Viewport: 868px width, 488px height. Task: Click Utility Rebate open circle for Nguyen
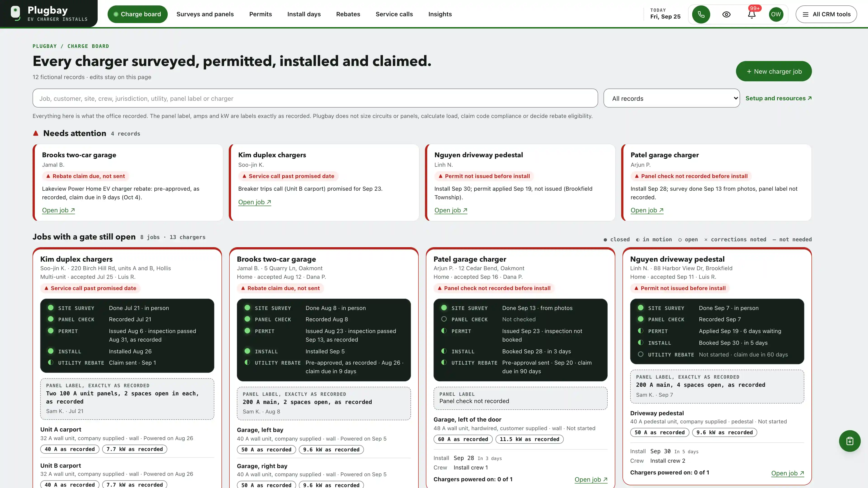(641, 354)
